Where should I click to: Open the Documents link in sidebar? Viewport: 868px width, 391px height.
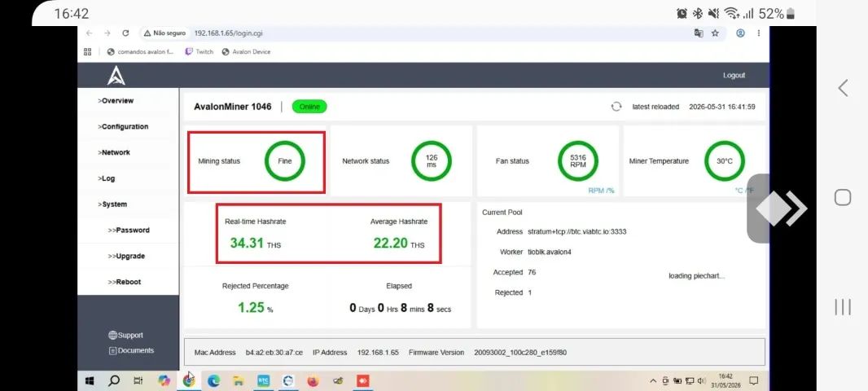pyautogui.click(x=131, y=350)
